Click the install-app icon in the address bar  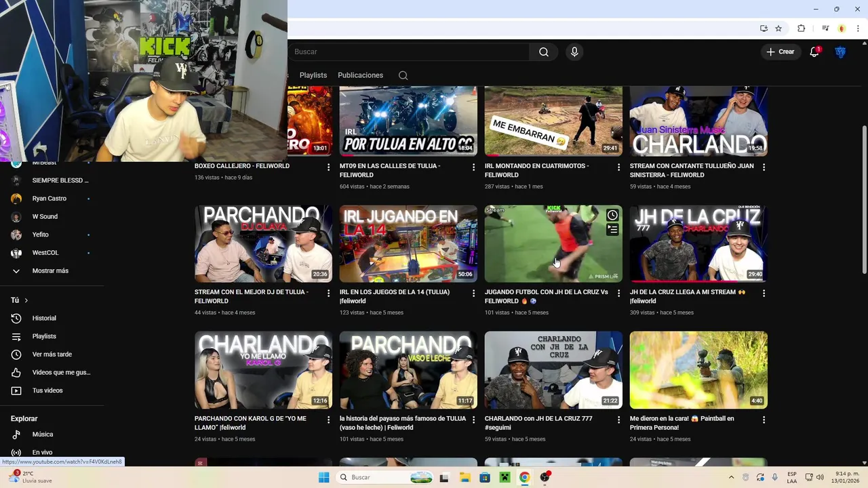(764, 28)
